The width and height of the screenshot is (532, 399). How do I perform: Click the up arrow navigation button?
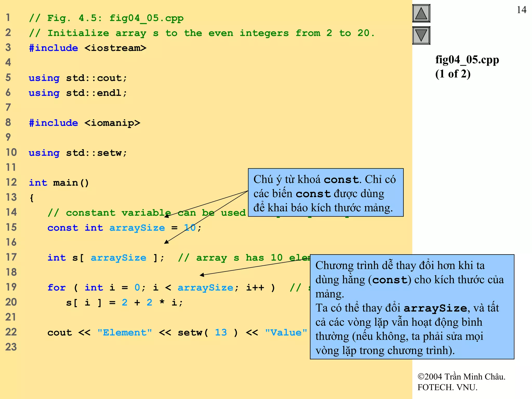pos(421,14)
